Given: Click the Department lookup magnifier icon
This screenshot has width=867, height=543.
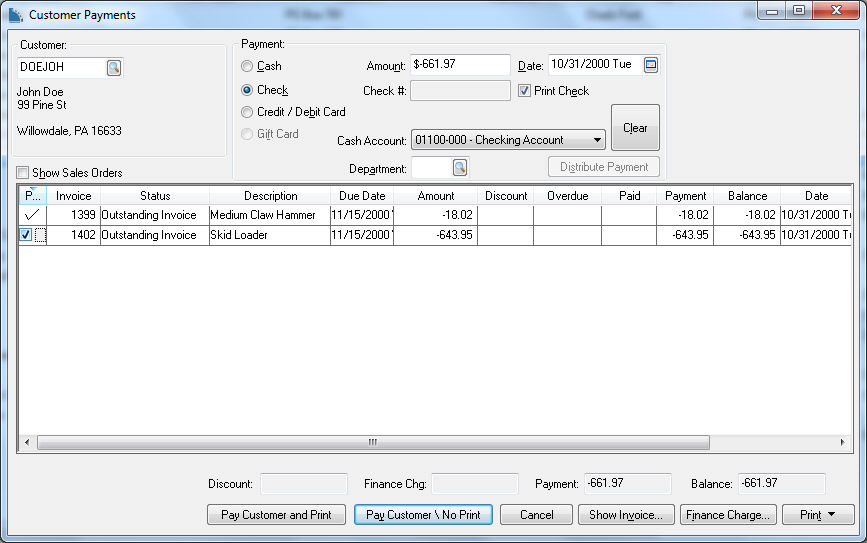Looking at the screenshot, I should pos(460,168).
